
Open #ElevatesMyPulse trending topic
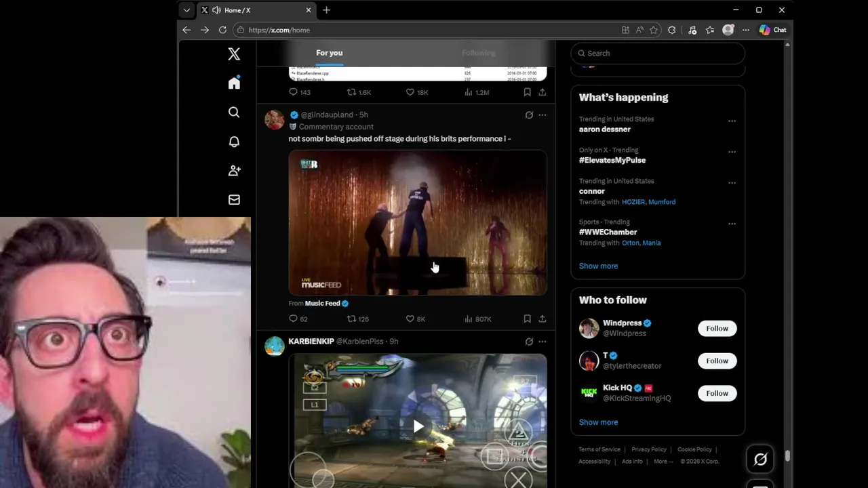click(612, 160)
